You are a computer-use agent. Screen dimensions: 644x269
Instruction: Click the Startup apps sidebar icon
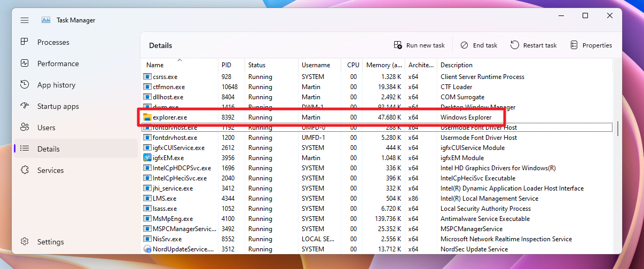[25, 106]
